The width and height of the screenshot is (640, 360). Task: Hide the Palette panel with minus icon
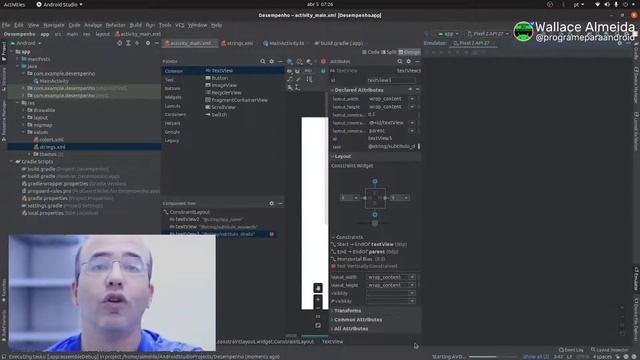point(280,61)
